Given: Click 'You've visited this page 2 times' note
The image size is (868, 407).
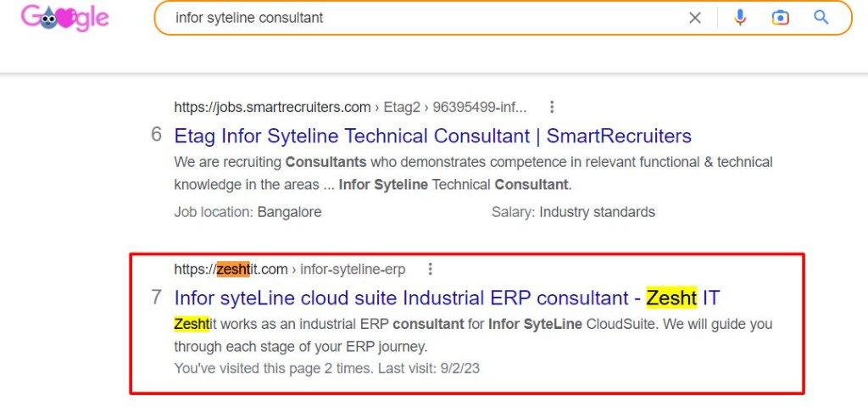Looking at the screenshot, I should 326,368.
